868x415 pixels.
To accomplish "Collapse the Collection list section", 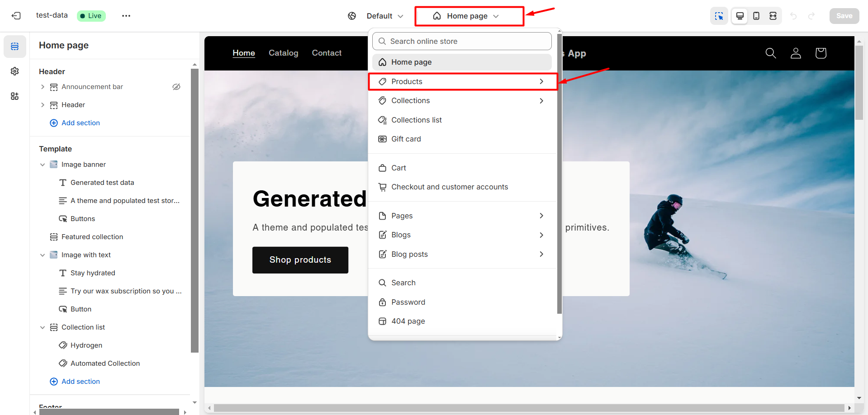I will (43, 327).
